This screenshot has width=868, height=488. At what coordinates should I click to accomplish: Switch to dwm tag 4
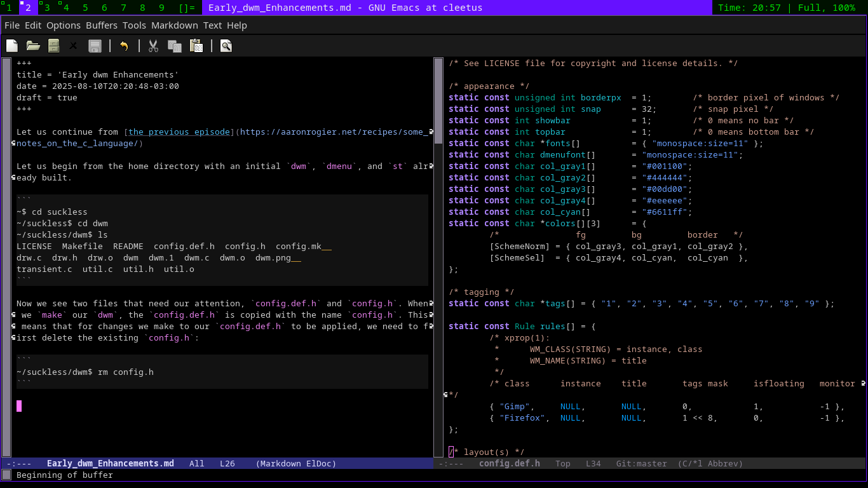click(x=67, y=8)
